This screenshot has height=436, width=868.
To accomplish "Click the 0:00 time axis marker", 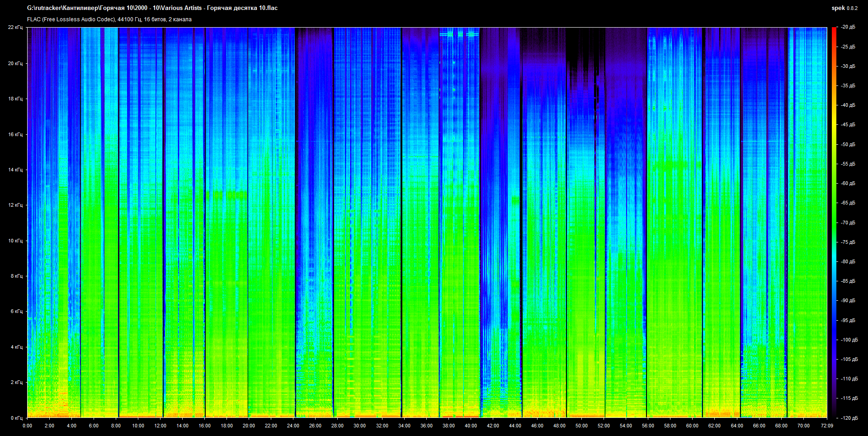I will (27, 426).
